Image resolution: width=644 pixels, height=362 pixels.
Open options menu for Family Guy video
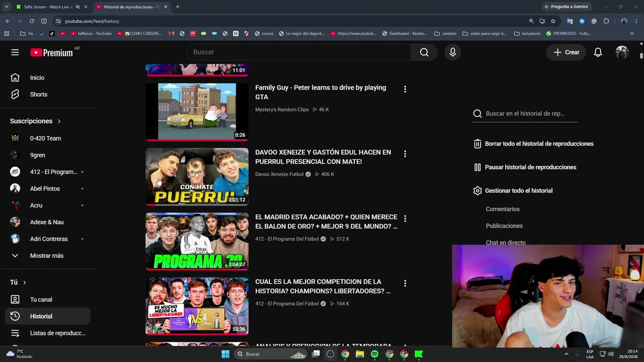tap(405, 89)
